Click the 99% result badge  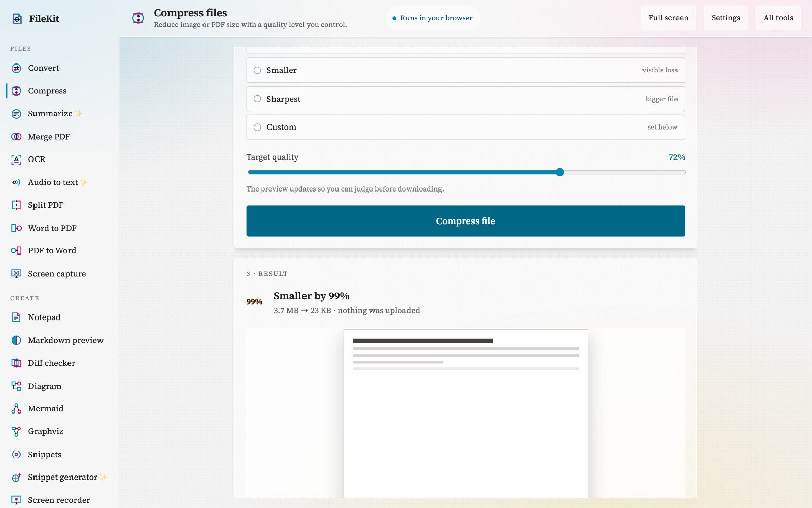254,302
